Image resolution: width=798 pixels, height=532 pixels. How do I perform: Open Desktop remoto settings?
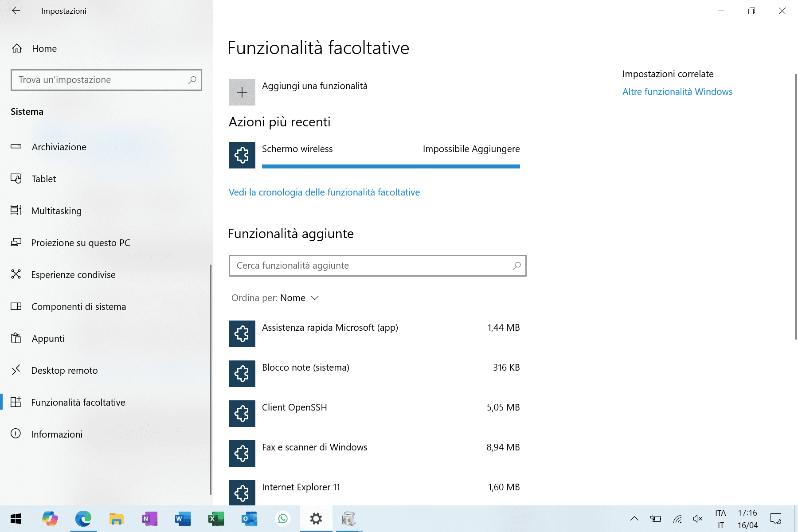click(x=64, y=370)
